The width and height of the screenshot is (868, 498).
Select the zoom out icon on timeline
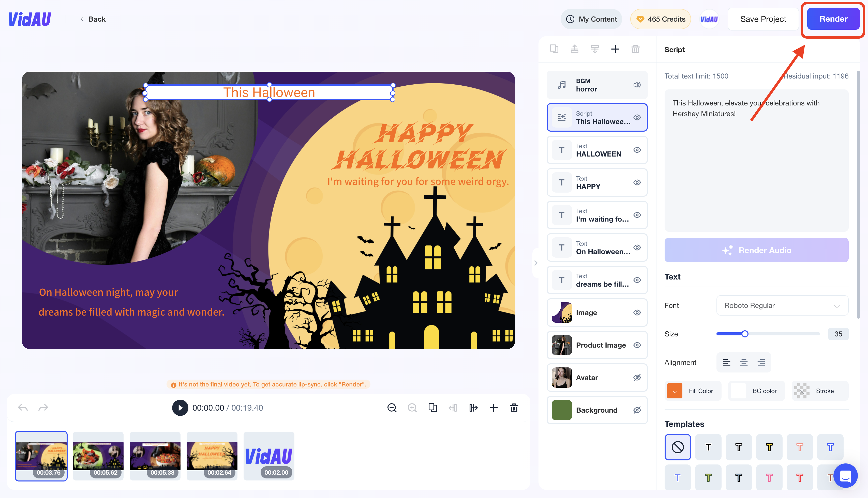(392, 408)
